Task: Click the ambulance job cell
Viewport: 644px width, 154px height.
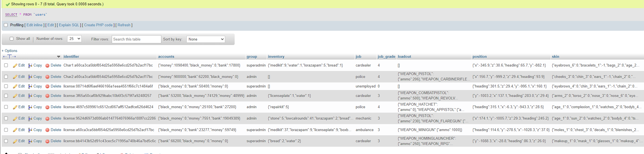Action: [364, 130]
